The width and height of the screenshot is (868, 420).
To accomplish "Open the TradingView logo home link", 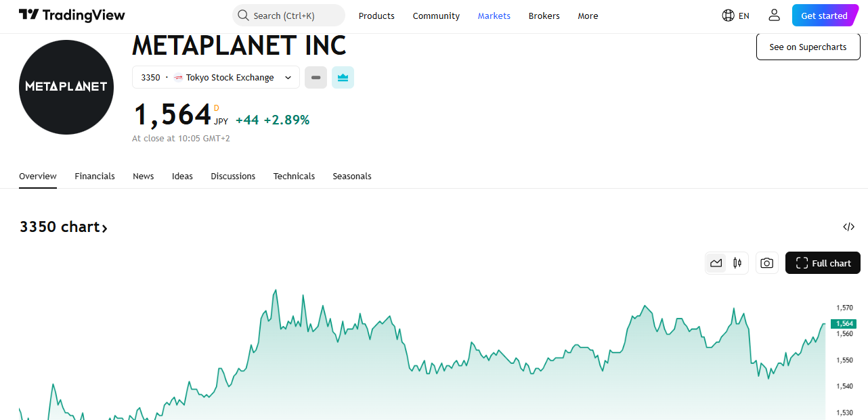I will 72,15.
